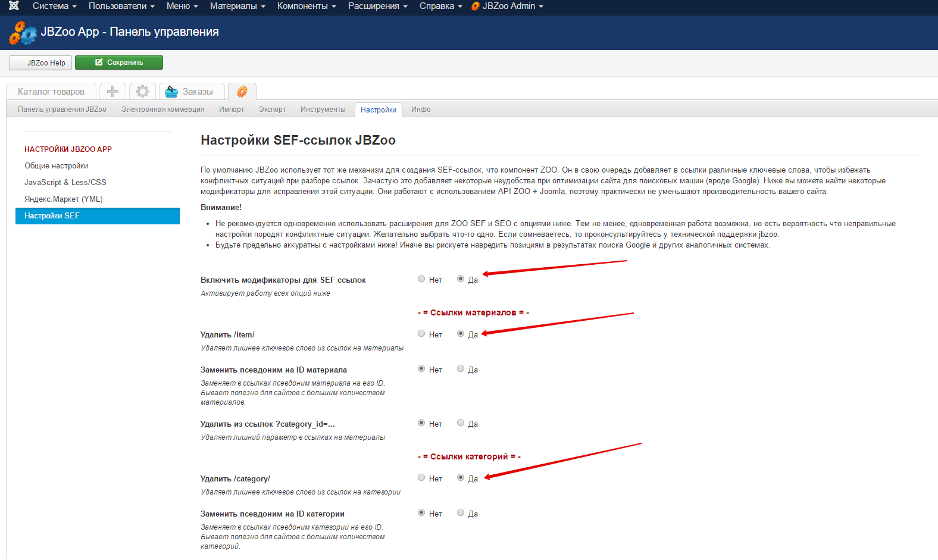This screenshot has width=938, height=560.
Task: Open the Инфо tab
Action: coord(421,110)
